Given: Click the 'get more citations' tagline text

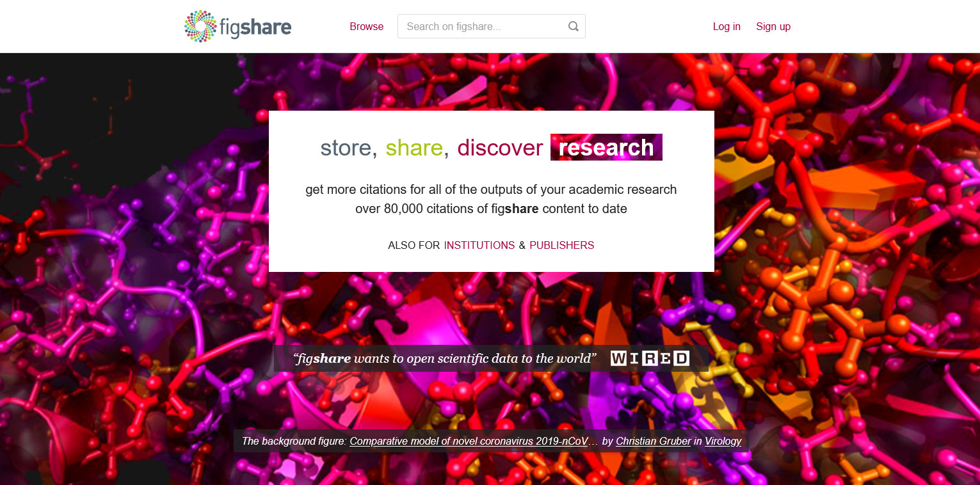Looking at the screenshot, I should 491,189.
